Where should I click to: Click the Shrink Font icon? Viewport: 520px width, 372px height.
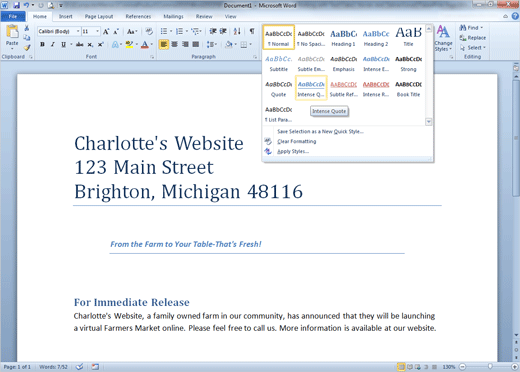pyautogui.click(x=116, y=32)
